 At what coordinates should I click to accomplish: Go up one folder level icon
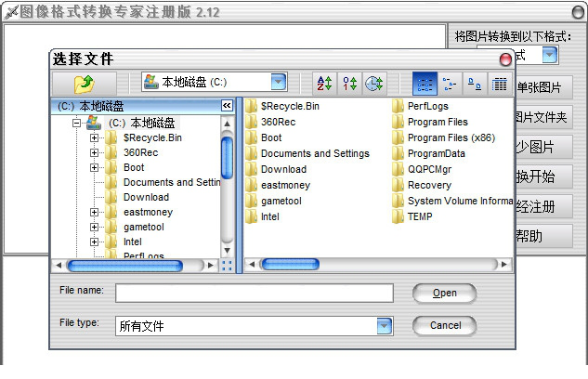click(x=85, y=84)
